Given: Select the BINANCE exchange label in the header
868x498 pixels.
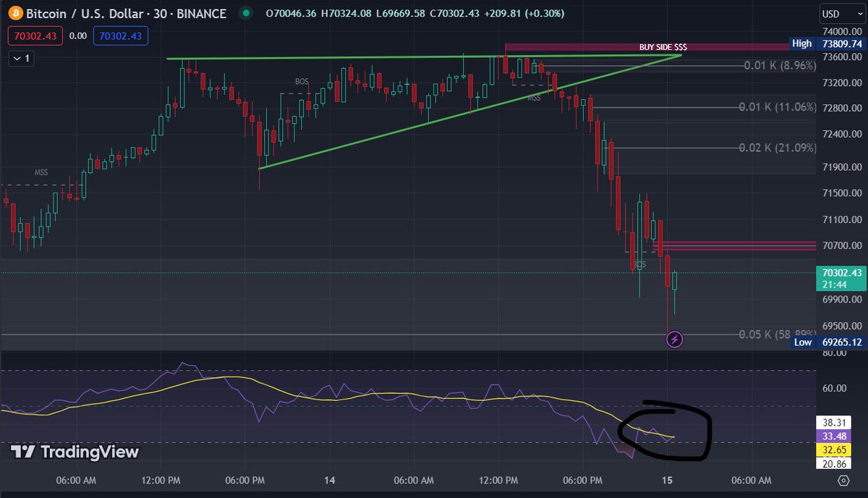Looking at the screenshot, I should click(x=201, y=13).
